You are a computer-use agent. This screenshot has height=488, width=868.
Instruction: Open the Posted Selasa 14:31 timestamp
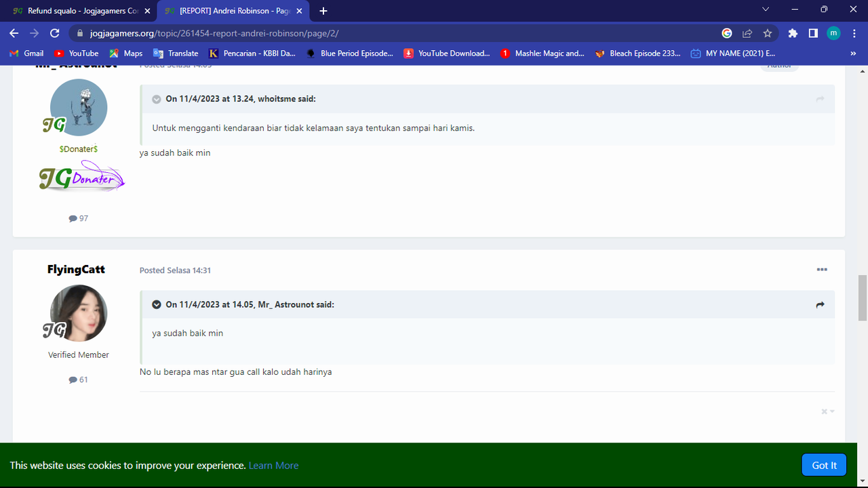point(175,270)
